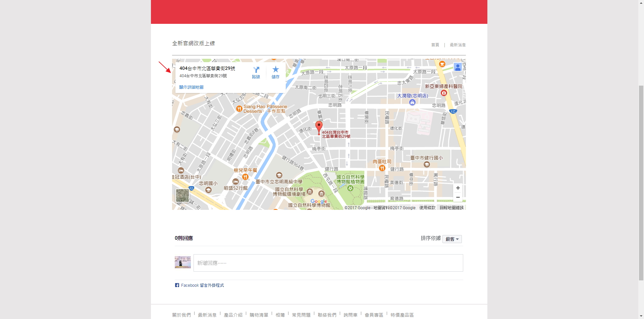Open the Facebook 留言外掛程式 link
The width and height of the screenshot is (644, 319).
coord(202,285)
